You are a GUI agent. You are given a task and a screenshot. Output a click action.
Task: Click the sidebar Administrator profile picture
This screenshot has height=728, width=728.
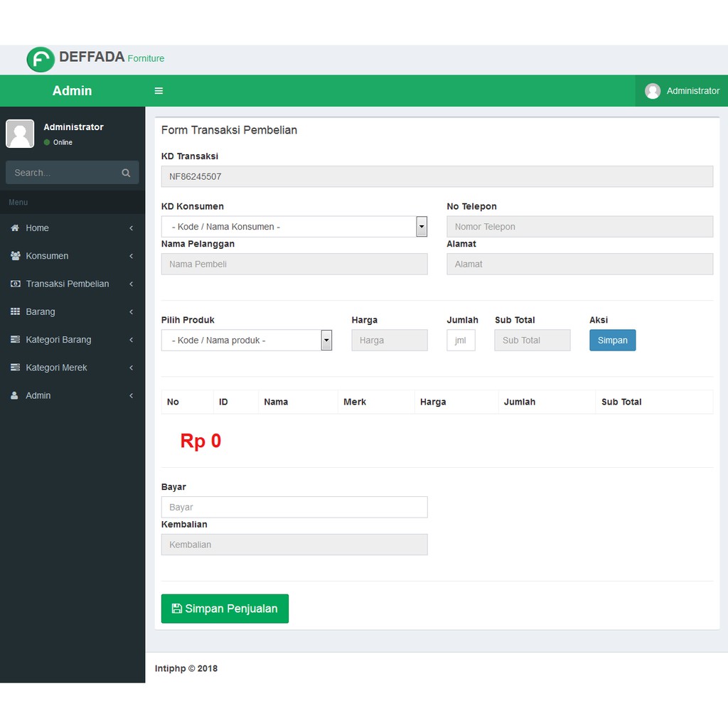point(20,134)
